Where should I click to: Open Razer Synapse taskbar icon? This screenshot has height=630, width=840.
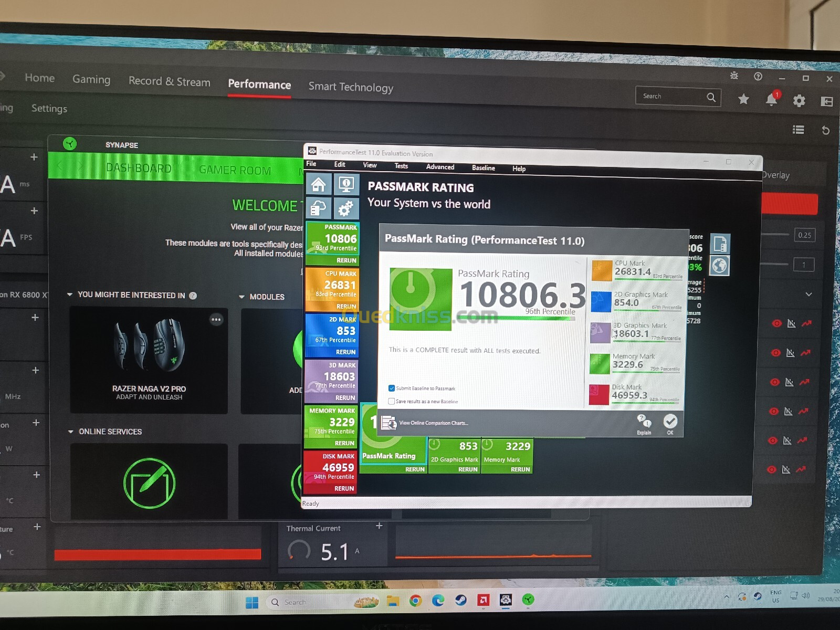528,600
